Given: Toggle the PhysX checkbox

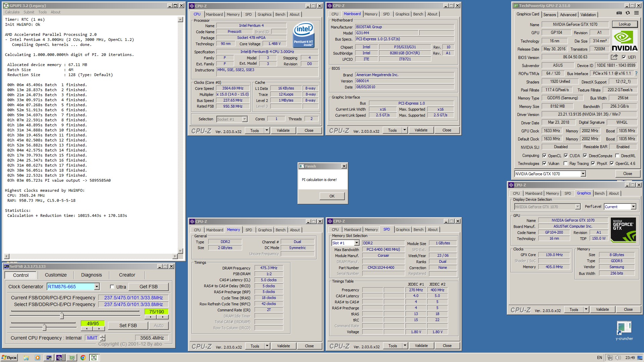Looking at the screenshot, I should click(x=593, y=164).
